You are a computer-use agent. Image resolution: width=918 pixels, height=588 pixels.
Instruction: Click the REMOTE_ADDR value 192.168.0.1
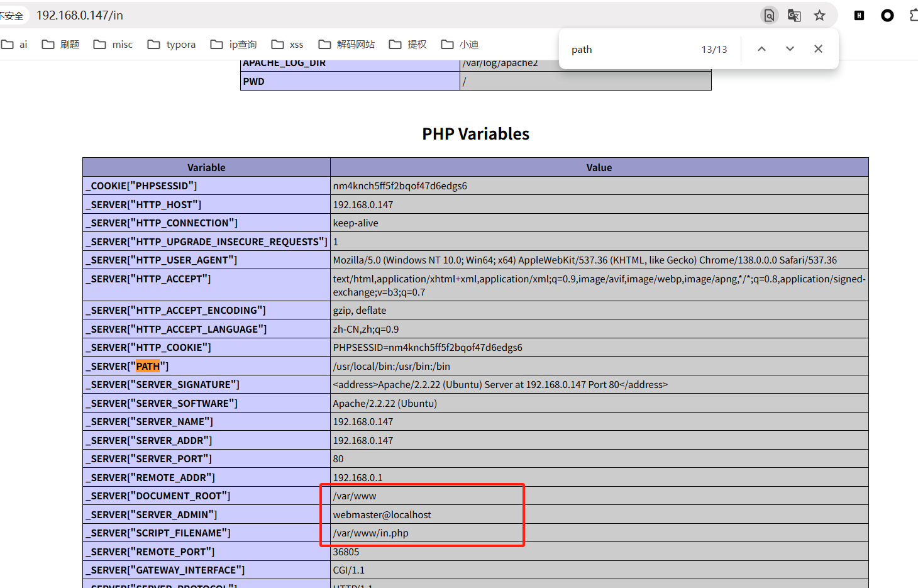(x=358, y=477)
